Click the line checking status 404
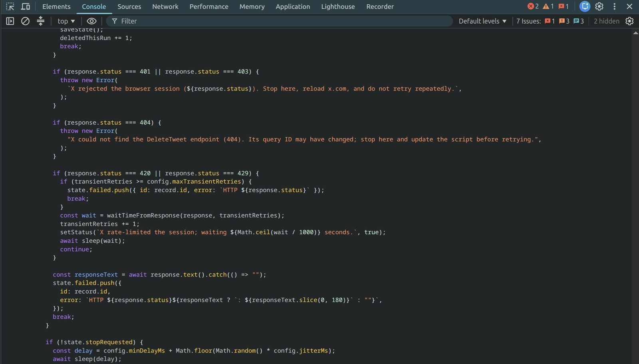The image size is (639, 364). tap(107, 123)
